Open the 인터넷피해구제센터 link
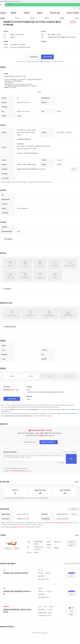Viewport: 80px width, 644px height. click(21, 471)
